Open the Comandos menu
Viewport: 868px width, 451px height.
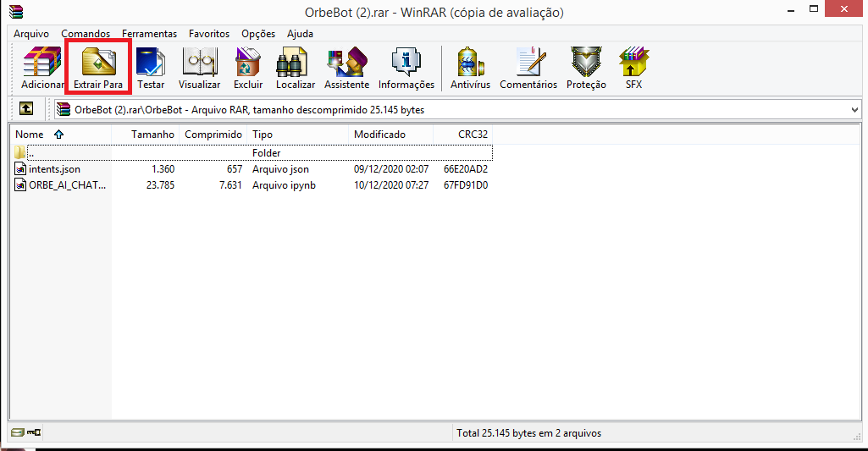86,34
